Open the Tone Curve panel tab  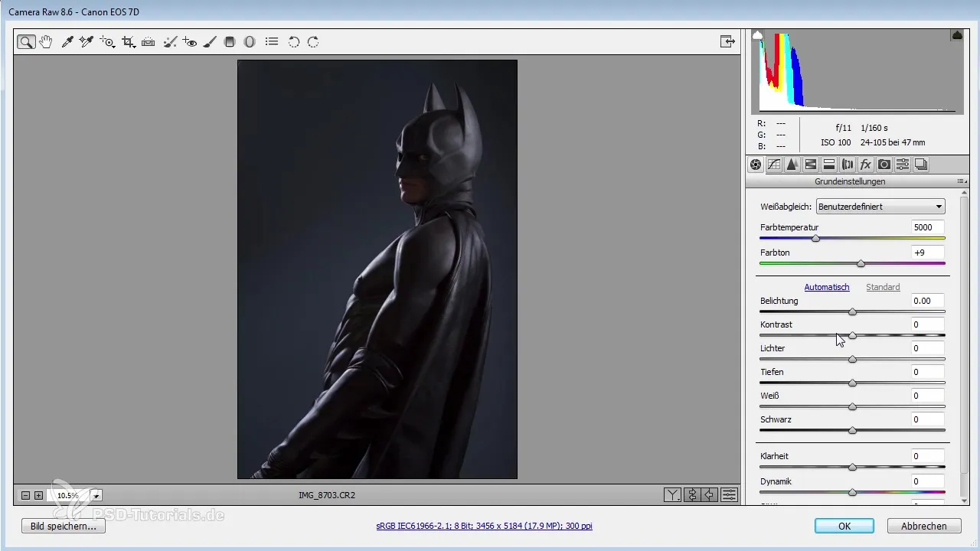(774, 165)
